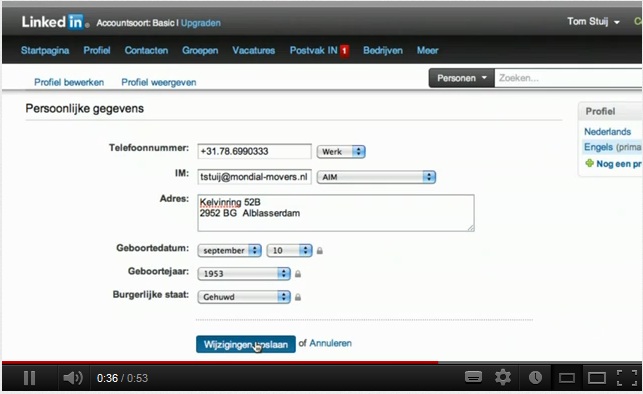643x394 pixels.
Task: Open Meer menu item
Action: [427, 50]
